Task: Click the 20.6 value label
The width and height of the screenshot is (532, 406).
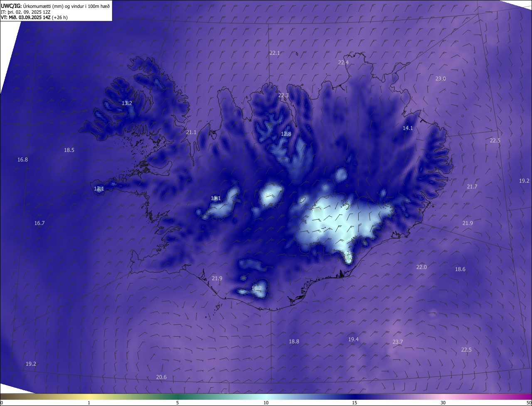Action: point(161,377)
